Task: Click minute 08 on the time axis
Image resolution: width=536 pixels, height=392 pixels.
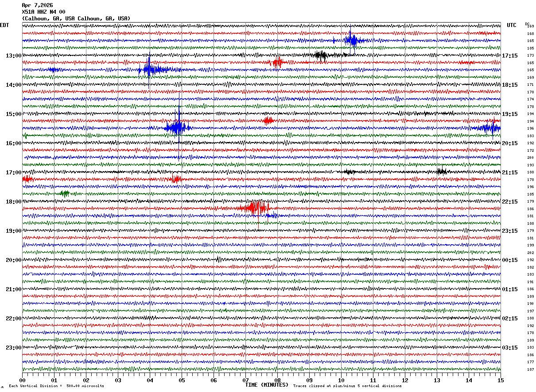Action: point(277,380)
